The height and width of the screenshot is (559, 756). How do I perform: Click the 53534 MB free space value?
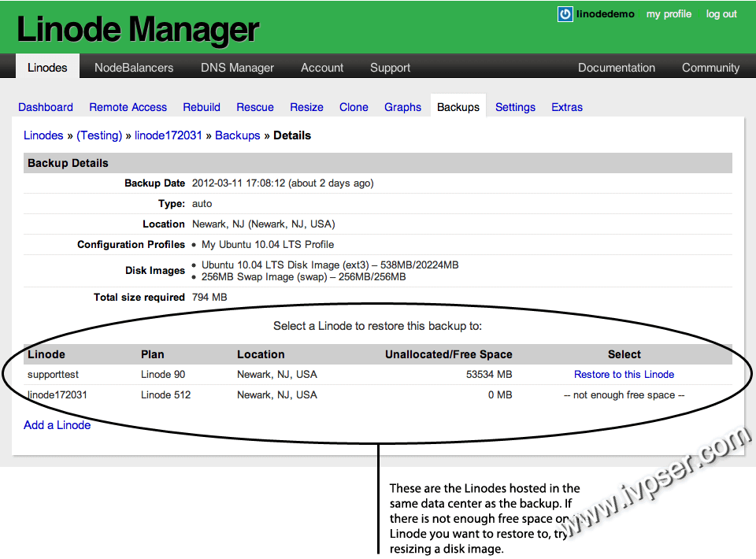(x=489, y=375)
